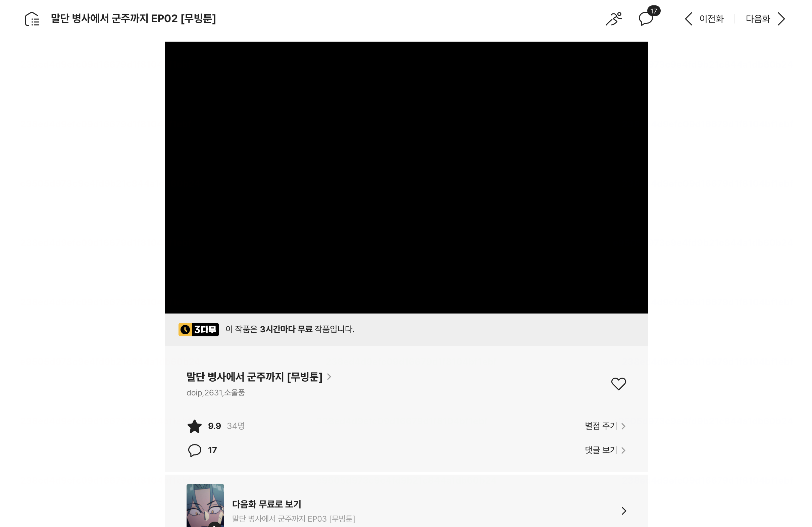Click the running figure auto-scroll icon
The image size is (812, 527).
click(x=613, y=19)
